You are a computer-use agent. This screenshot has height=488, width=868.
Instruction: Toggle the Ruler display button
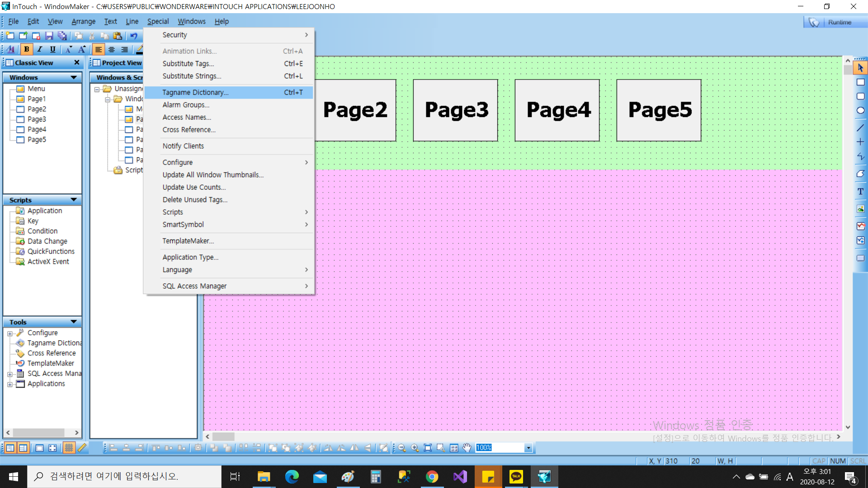[x=82, y=448]
